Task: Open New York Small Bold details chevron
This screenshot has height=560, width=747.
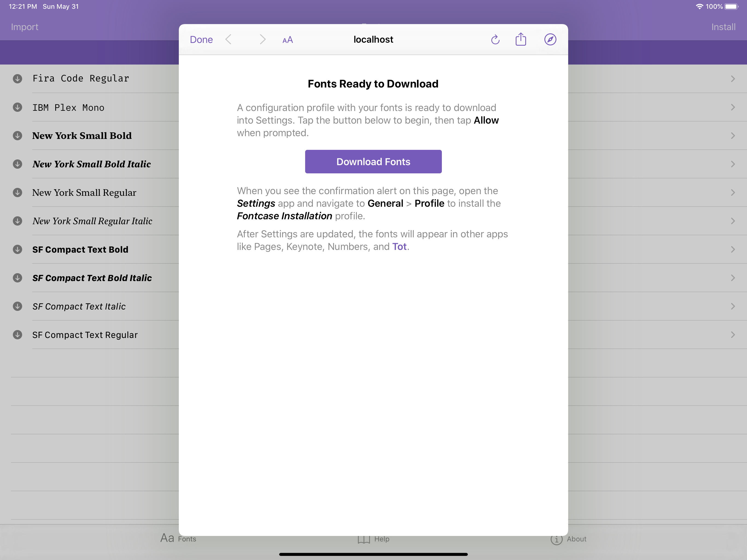Action: click(x=733, y=136)
